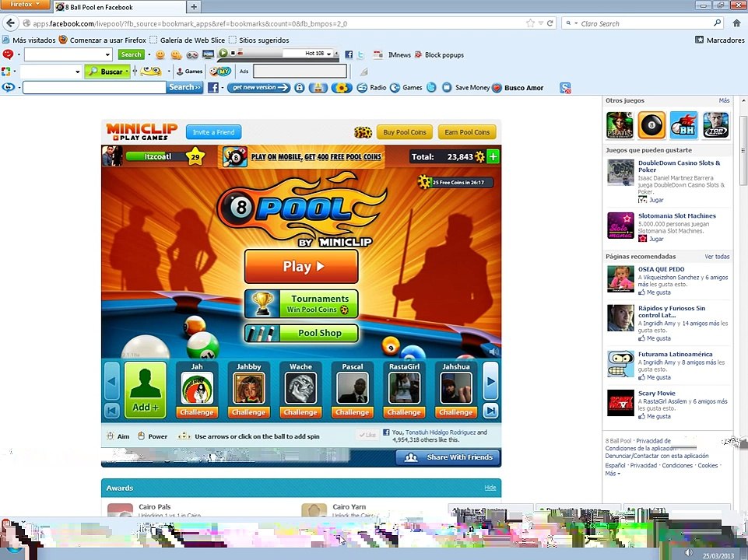Open Galería de Web Slice bookmark
Viewport: 748px width, 560px height.
pyautogui.click(x=188, y=40)
